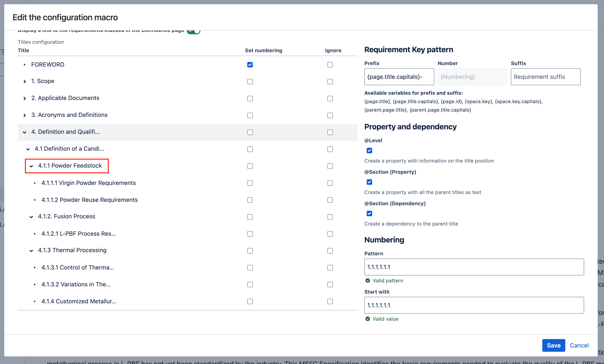Uncheck Set numbering for FOREWORD
The height and width of the screenshot is (364, 604).
click(250, 64)
